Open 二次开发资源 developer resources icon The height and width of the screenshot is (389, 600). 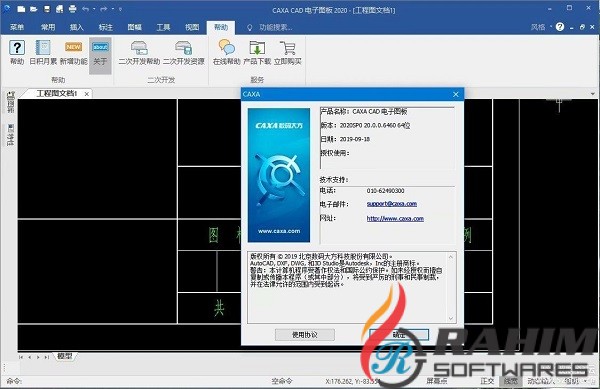click(184, 48)
